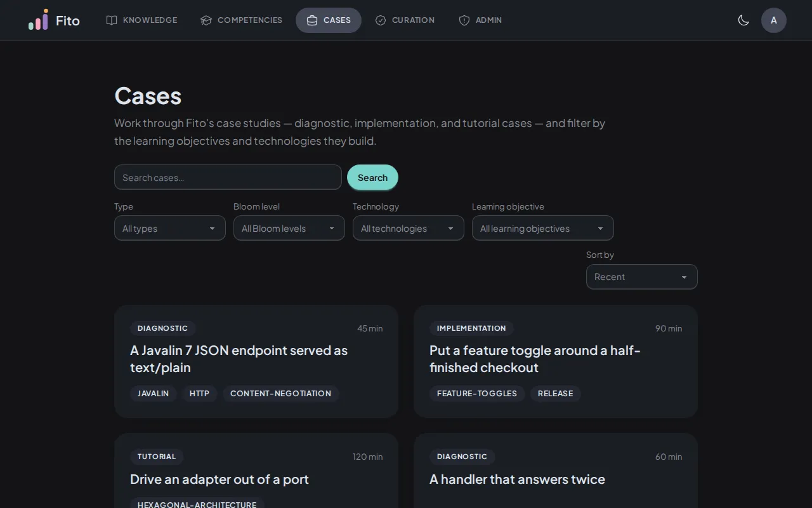
Task: Switch to the Competencies tab
Action: 241,20
